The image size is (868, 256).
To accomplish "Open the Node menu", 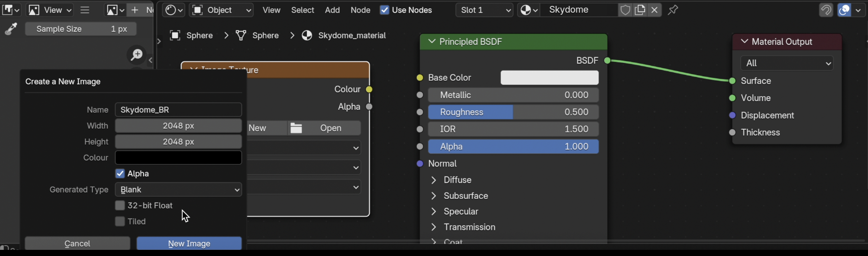I will (x=360, y=10).
